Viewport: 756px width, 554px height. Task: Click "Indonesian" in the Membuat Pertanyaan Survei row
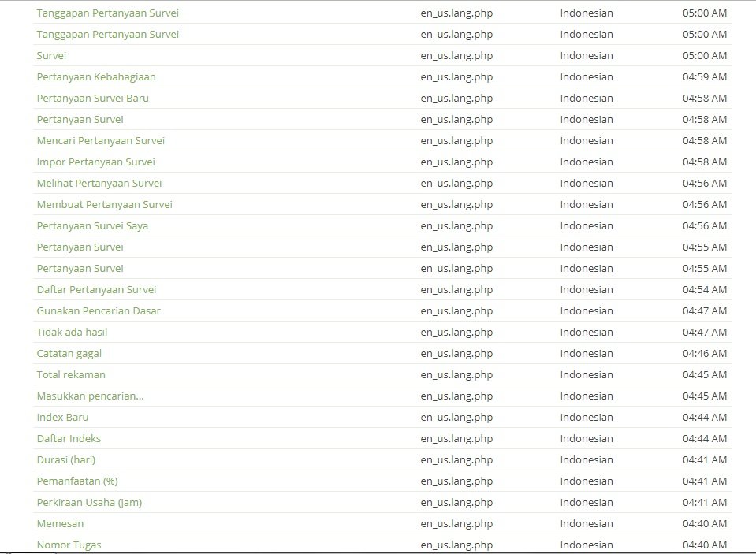[x=587, y=204]
